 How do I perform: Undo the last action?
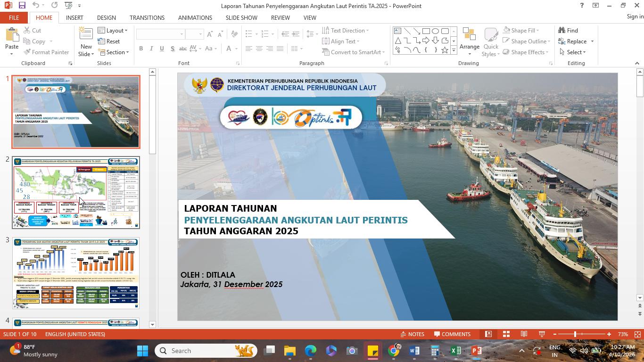pyautogui.click(x=36, y=5)
